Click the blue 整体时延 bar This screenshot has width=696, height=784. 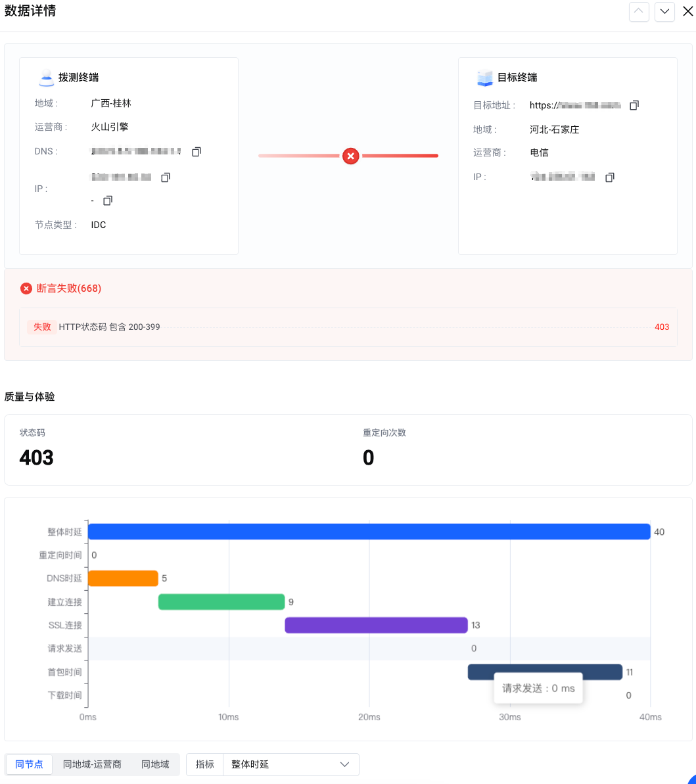coord(369,532)
